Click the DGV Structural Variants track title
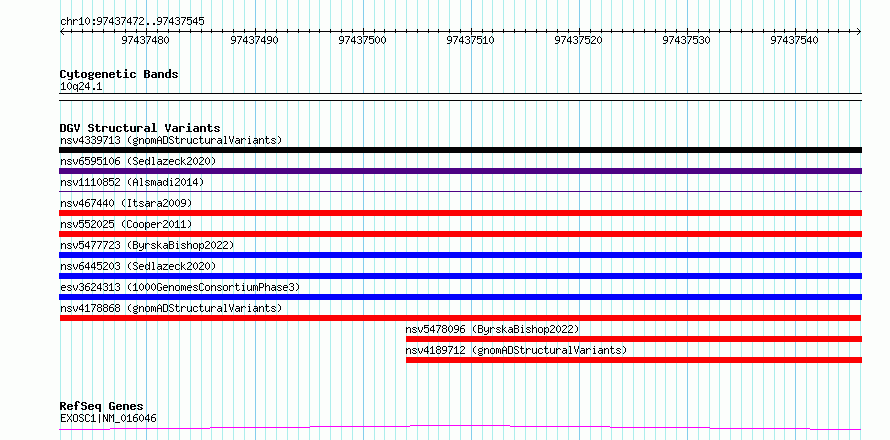The height and width of the screenshot is (440, 890). [140, 128]
